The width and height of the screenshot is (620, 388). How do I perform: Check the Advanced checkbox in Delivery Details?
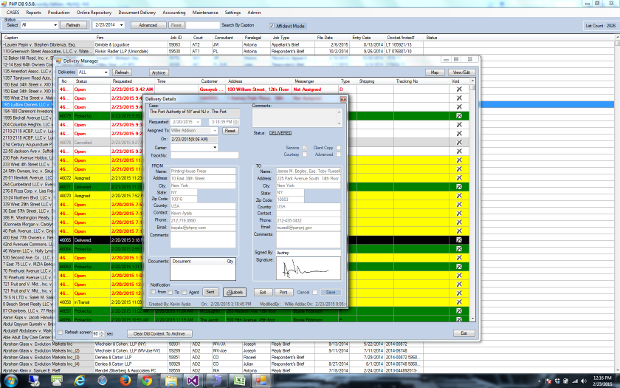338,154
